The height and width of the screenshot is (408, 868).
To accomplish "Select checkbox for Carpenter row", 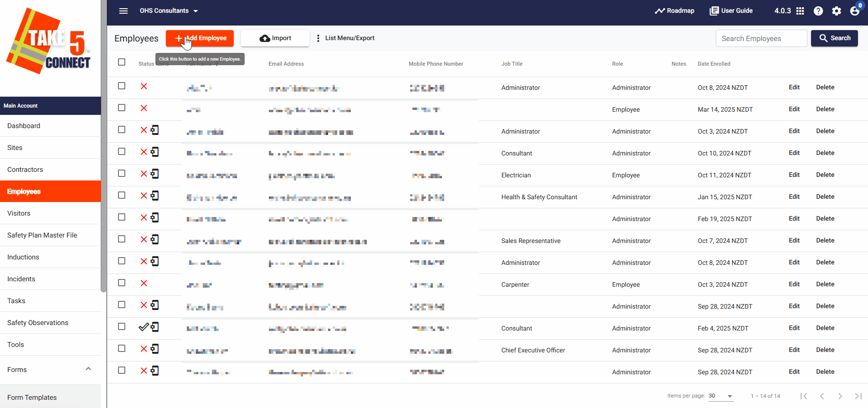I will (x=122, y=283).
